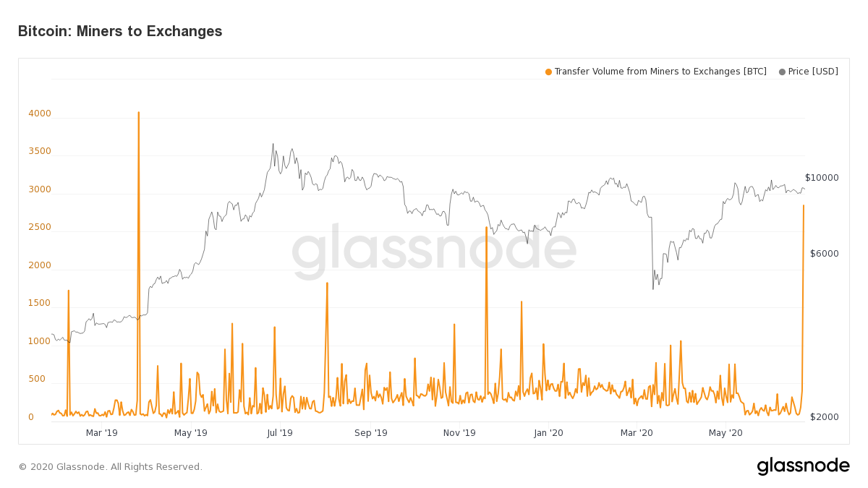Select the Sep '19 date tick
The image size is (868, 488).
click(370, 433)
